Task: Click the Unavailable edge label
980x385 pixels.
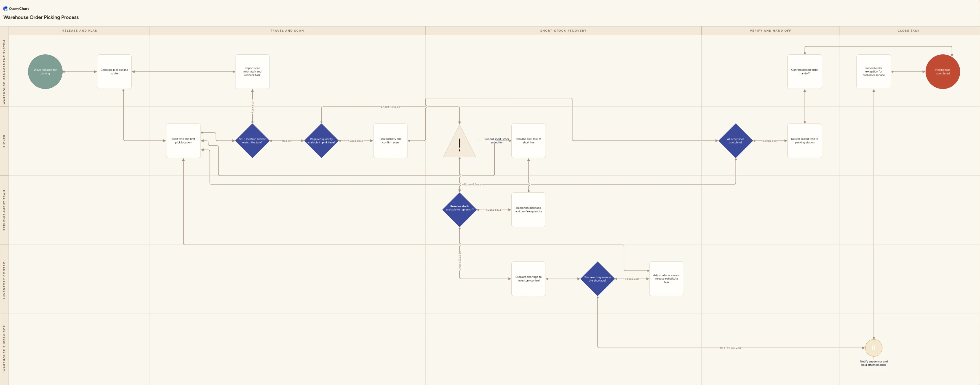Action: coord(460,261)
